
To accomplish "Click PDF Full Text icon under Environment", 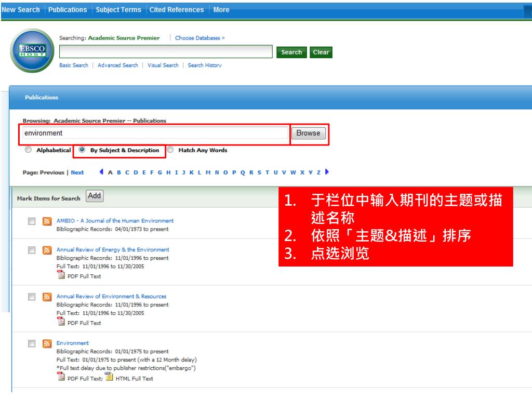I will pos(61,377).
